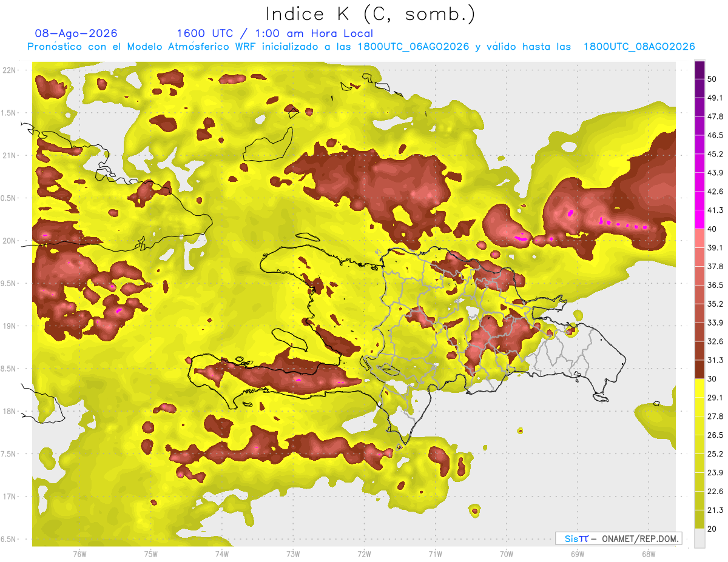Click the "75W" longitude label

[150, 554]
